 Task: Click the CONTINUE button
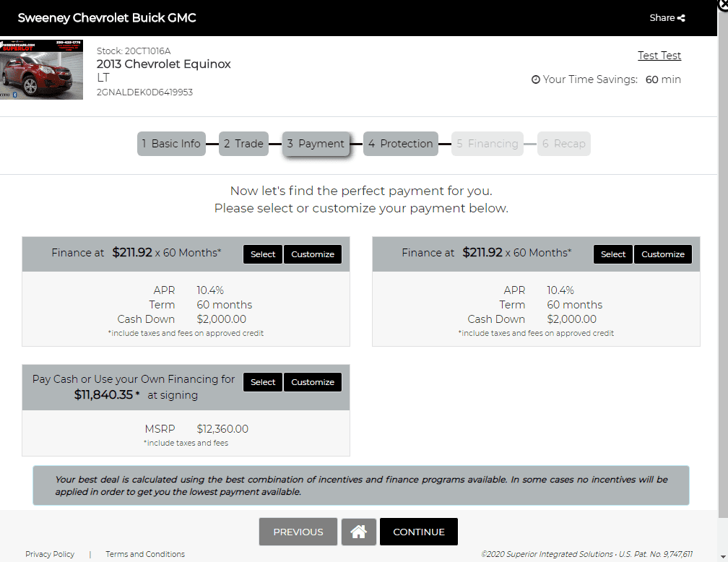[419, 532]
